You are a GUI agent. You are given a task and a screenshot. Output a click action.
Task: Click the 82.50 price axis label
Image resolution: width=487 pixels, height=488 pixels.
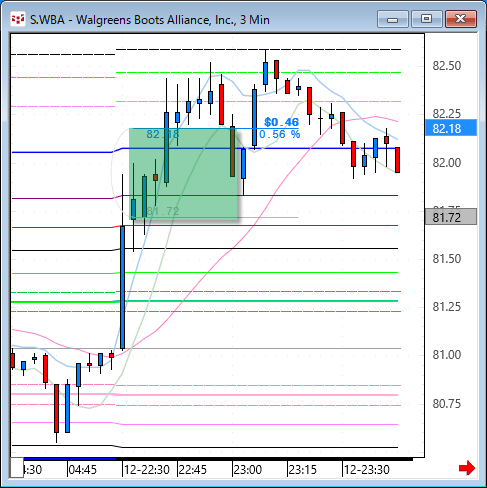447,66
